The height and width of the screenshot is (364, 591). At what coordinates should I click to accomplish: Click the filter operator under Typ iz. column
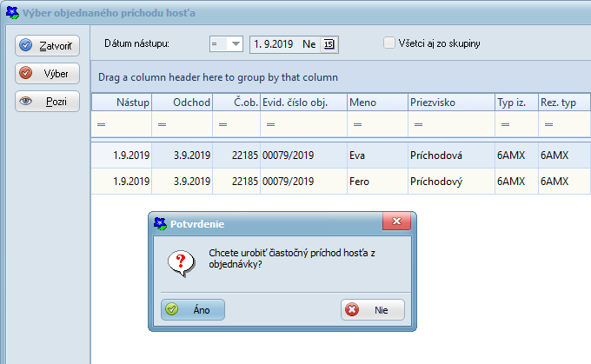tap(502, 126)
